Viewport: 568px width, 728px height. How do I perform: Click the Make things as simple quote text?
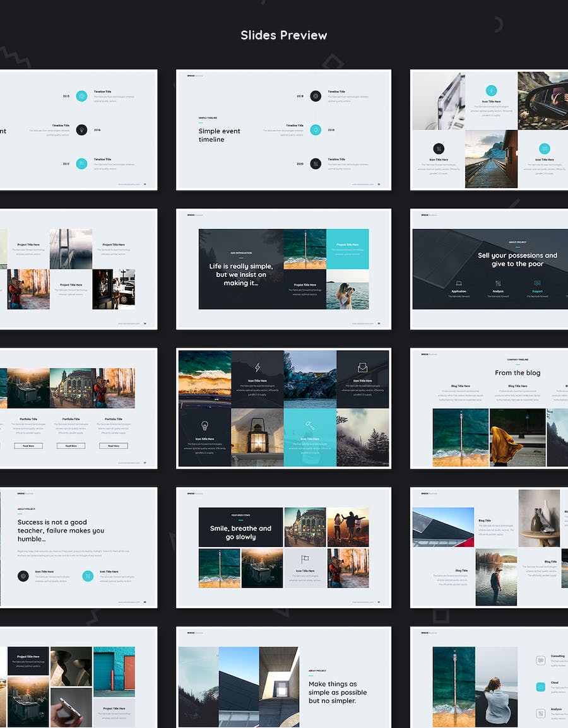[338, 692]
